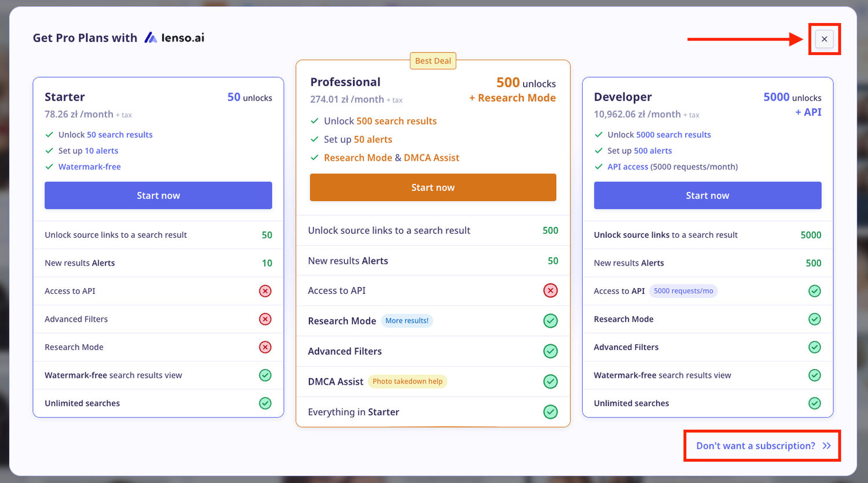Click the Best Deal badge
Image resolution: width=868 pixels, height=483 pixels.
[433, 61]
